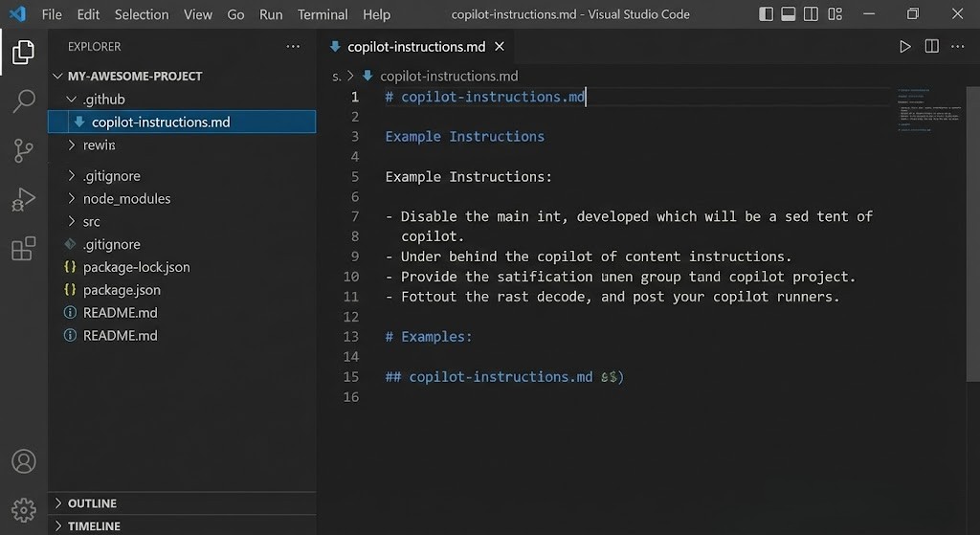Open package.json in the explorer
This screenshot has height=535, width=980.
tap(122, 289)
